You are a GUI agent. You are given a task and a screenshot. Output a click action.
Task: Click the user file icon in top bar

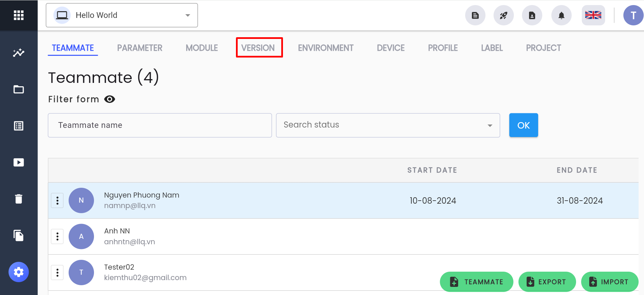click(x=532, y=15)
